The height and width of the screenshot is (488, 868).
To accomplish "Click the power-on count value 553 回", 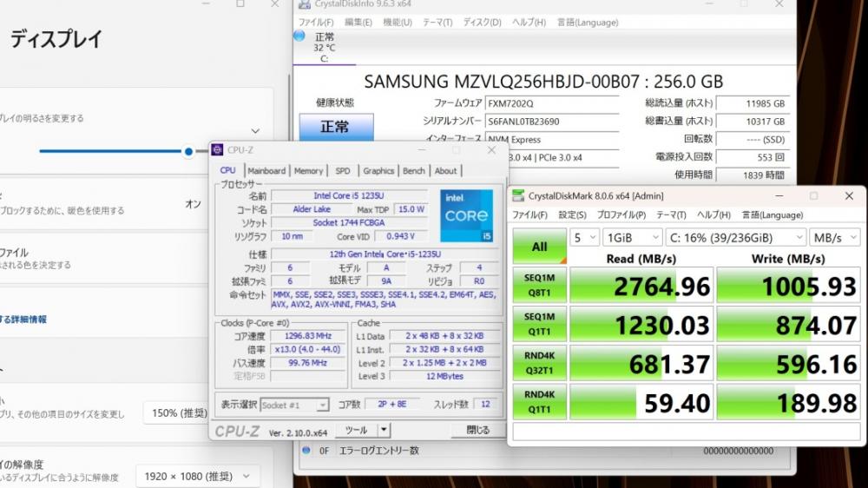I will click(x=753, y=157).
